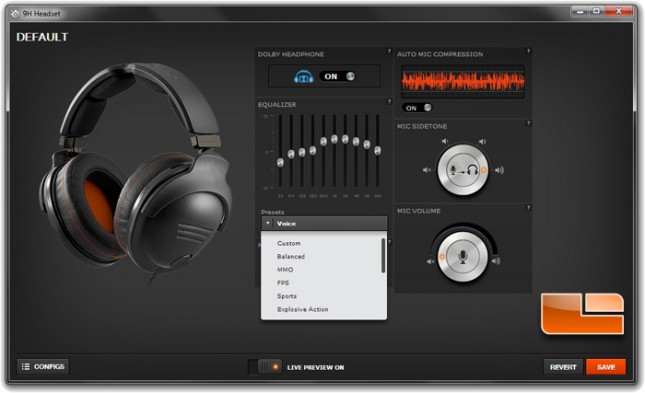This screenshot has width=645, height=393.
Task: Open help for Mic Sidetone panel
Action: pyautogui.click(x=528, y=123)
